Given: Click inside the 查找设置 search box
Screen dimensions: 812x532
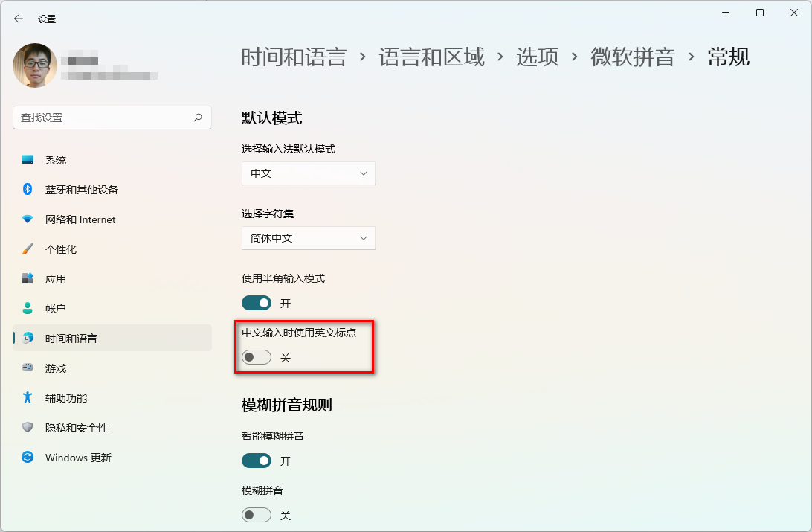Looking at the screenshot, I should (x=112, y=118).
